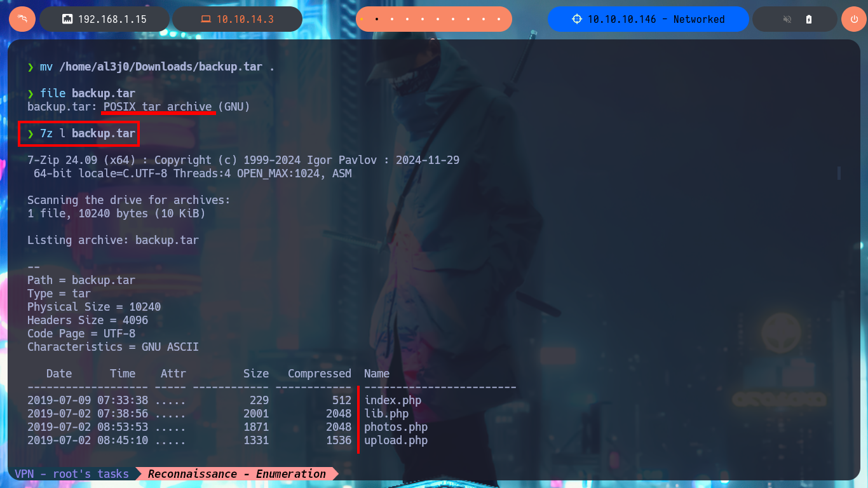Click compressed value 1536 of upload.php
Image resolution: width=868 pixels, height=488 pixels.
339,440
